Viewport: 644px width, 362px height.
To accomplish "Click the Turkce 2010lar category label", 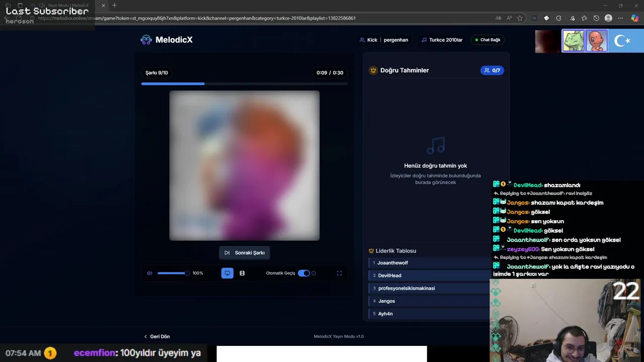I will 442,40.
